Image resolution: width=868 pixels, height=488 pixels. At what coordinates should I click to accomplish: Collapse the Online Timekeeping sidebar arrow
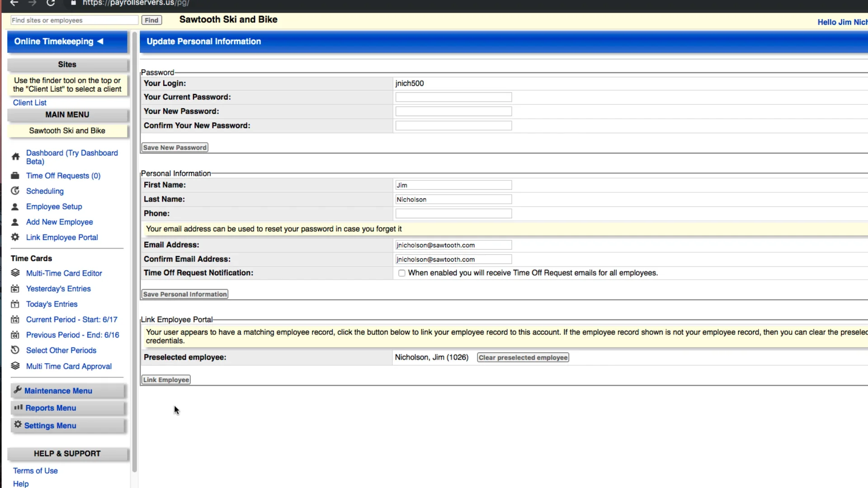click(100, 41)
